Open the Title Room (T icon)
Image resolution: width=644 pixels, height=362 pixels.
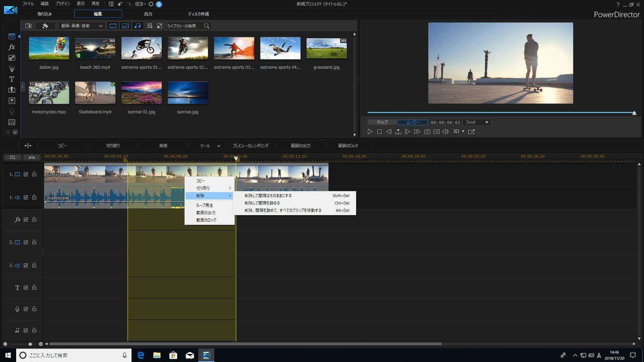pos(12,79)
